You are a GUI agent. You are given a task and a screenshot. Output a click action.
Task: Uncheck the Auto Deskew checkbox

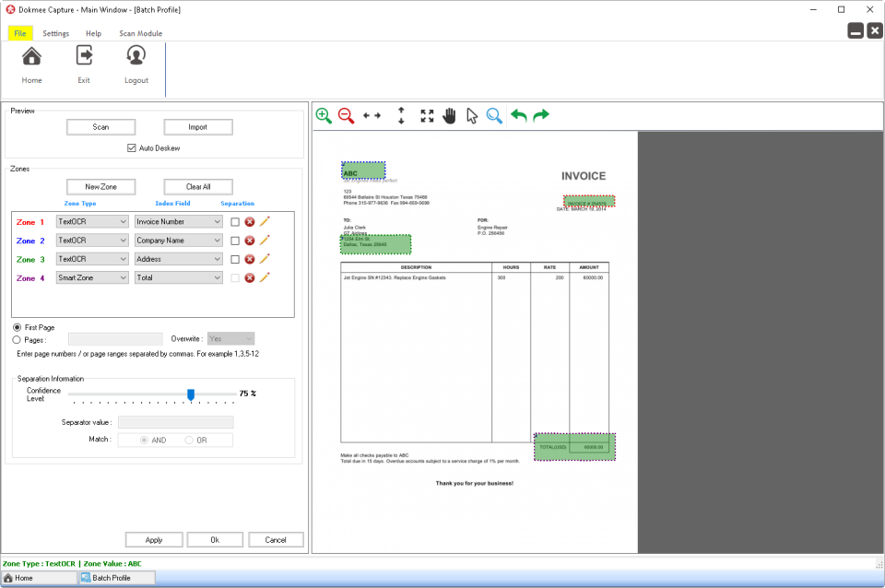point(132,148)
